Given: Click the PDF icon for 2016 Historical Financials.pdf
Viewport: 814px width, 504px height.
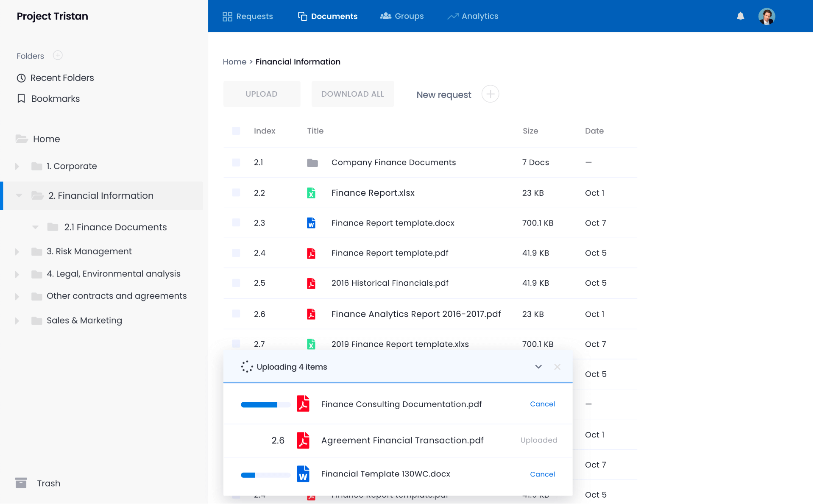Looking at the screenshot, I should [x=312, y=283].
